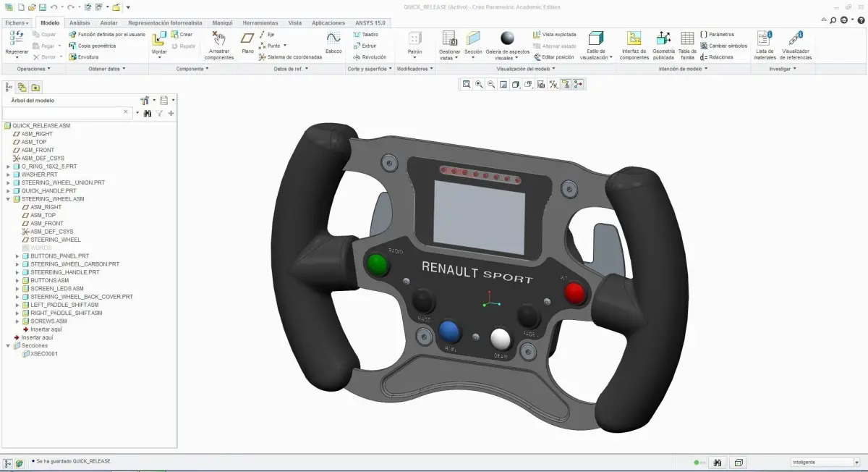Collapse the Secciones node
This screenshot has height=472, width=868.
point(8,345)
